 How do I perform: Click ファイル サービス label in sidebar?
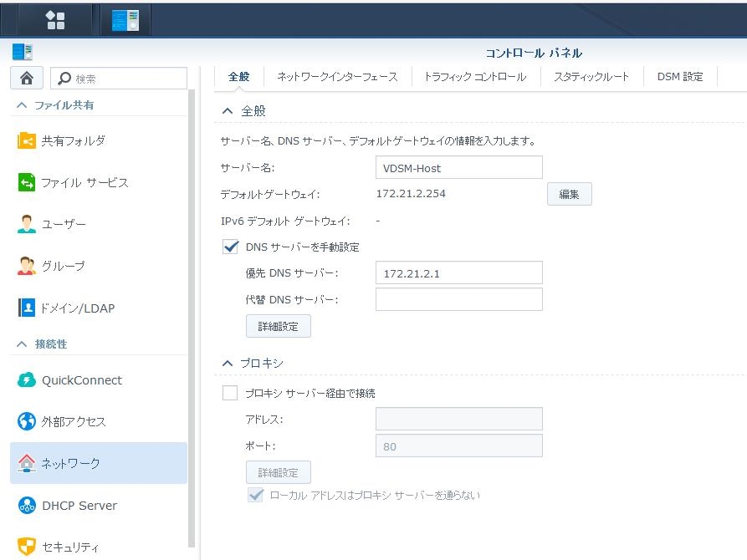tap(84, 183)
